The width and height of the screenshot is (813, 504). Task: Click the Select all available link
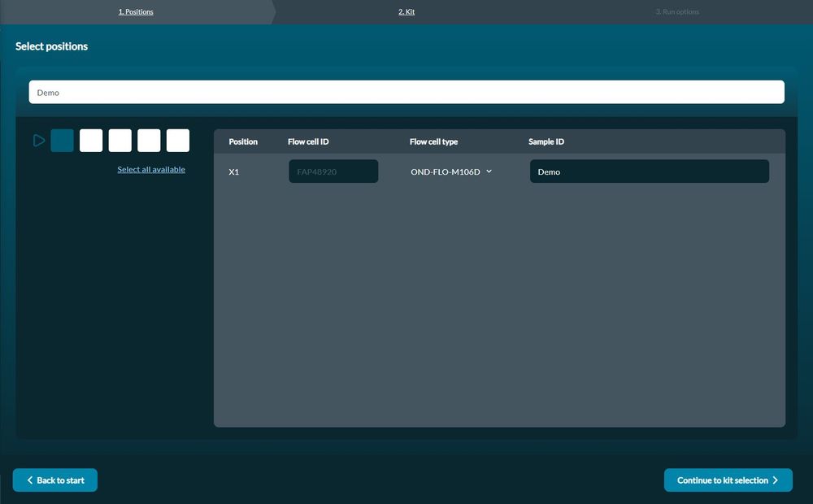click(x=151, y=169)
